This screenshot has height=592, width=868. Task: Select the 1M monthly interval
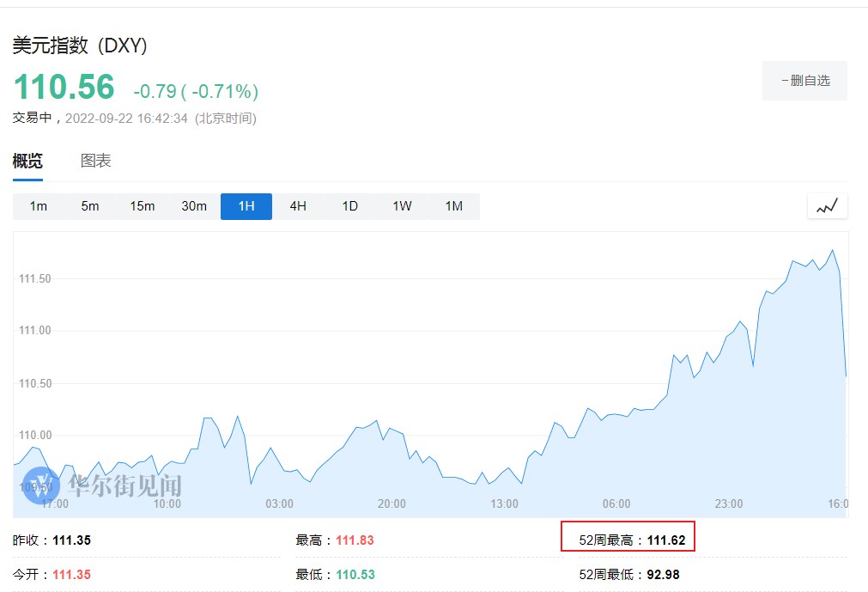(453, 206)
